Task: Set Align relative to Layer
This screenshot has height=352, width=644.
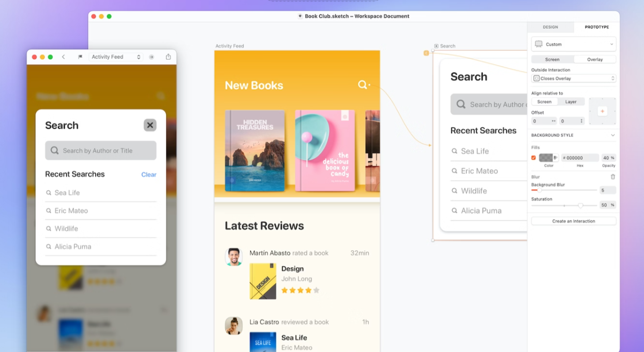Action: click(571, 102)
